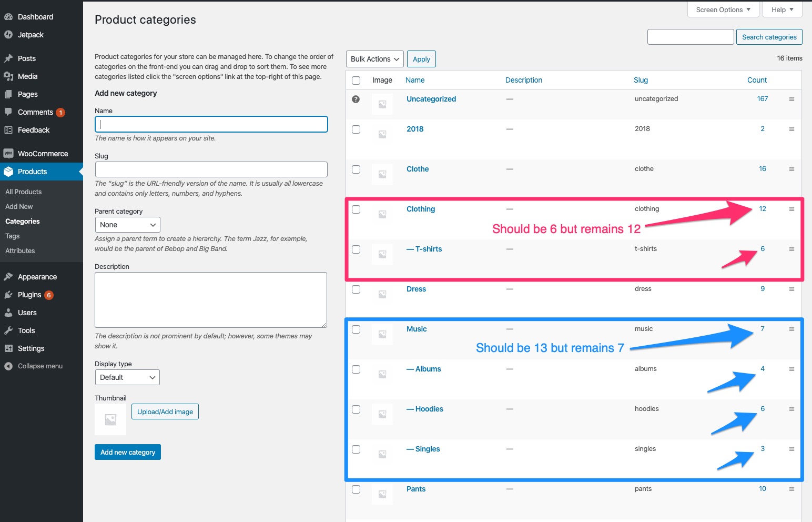
Task: Check the Pants category checkbox
Action: pyautogui.click(x=356, y=489)
